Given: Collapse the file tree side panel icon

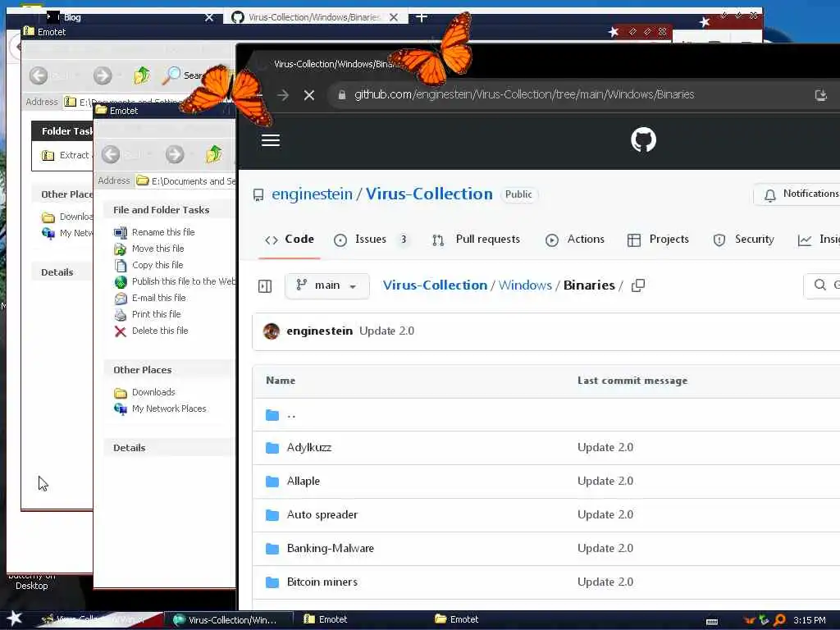Looking at the screenshot, I should click(265, 286).
